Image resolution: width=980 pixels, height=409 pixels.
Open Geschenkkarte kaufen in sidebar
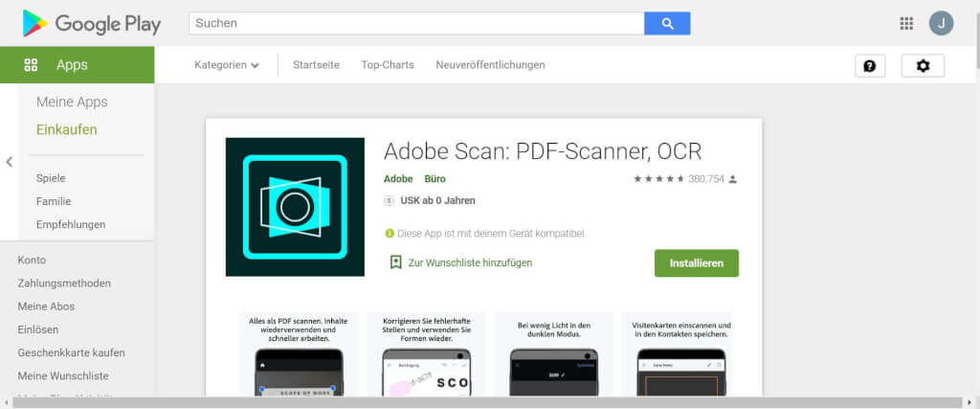[71, 352]
